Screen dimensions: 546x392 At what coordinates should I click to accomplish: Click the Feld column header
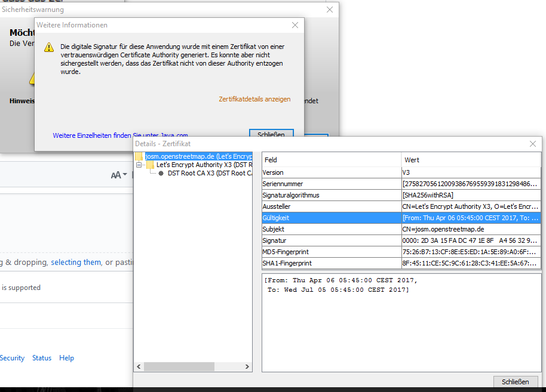331,160
